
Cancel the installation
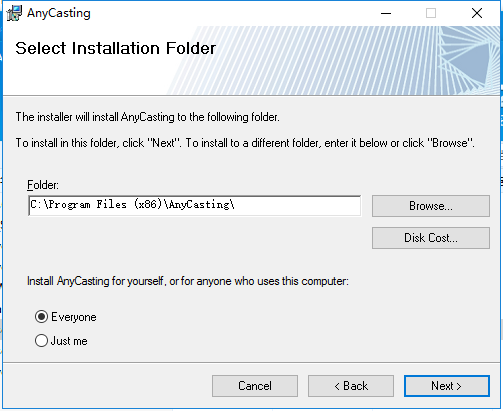[x=255, y=386]
